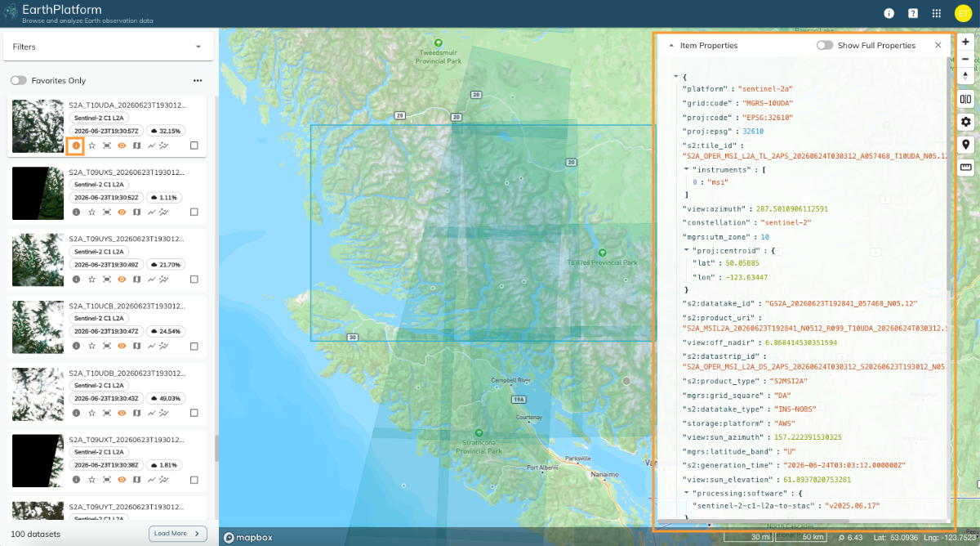Screen dimensions: 980x546
Task: Open the header info icon
Action: click(x=889, y=13)
